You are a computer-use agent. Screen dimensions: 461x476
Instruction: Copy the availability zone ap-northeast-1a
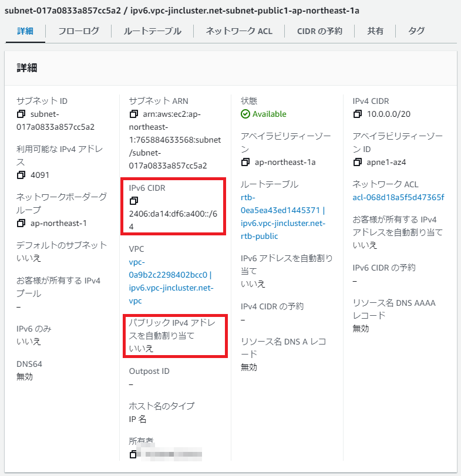[x=246, y=162]
